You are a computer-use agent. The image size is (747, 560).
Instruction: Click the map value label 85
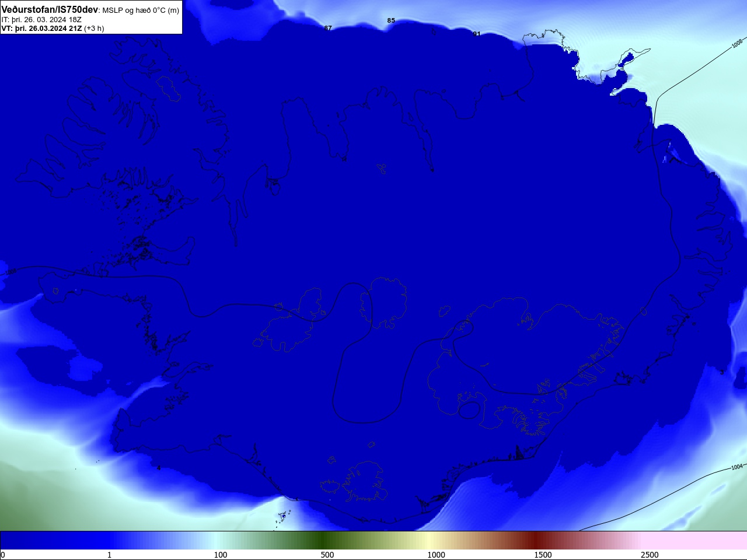[x=391, y=20]
